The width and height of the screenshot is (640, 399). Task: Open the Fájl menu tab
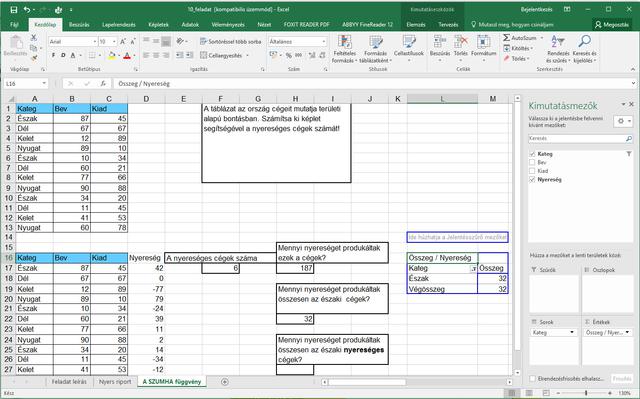point(14,24)
